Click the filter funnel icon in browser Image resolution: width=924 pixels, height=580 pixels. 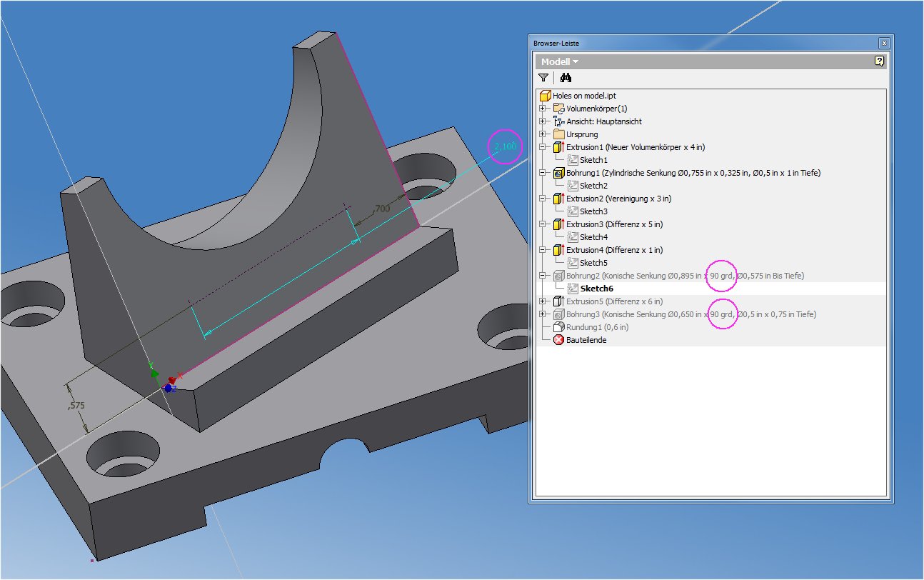[543, 78]
